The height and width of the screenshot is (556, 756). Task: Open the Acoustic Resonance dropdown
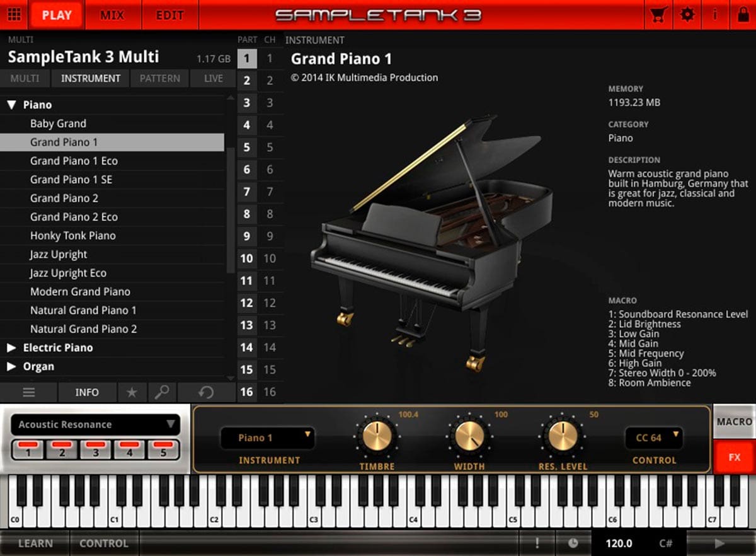point(96,424)
